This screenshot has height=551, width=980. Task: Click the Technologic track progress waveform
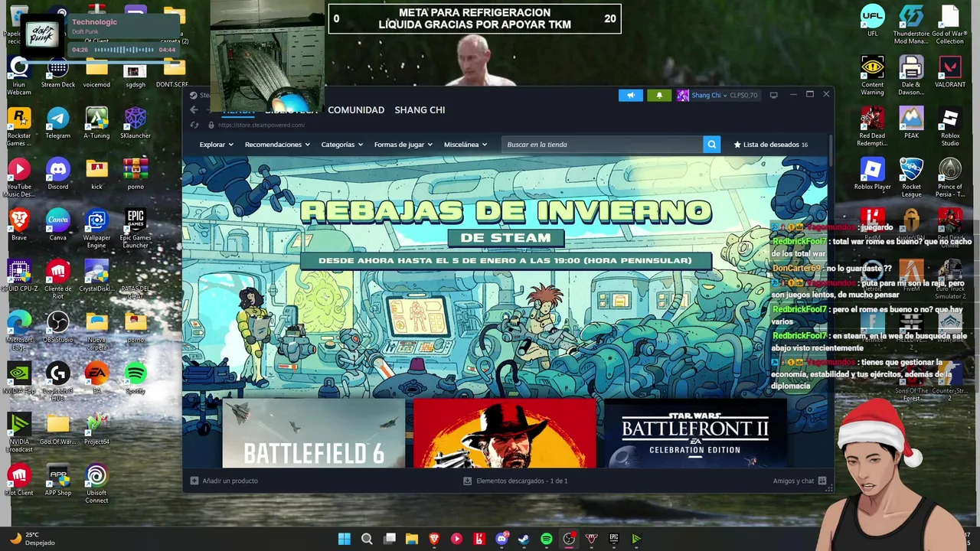[x=123, y=50]
